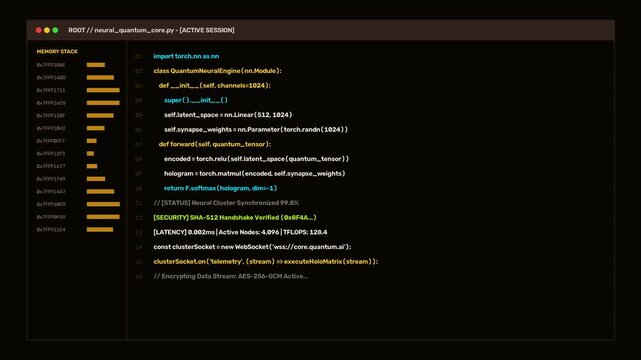Click the 'def __init__(self, channels=1024):' line
Image resolution: width=641 pixels, height=360 pixels.
click(x=215, y=86)
